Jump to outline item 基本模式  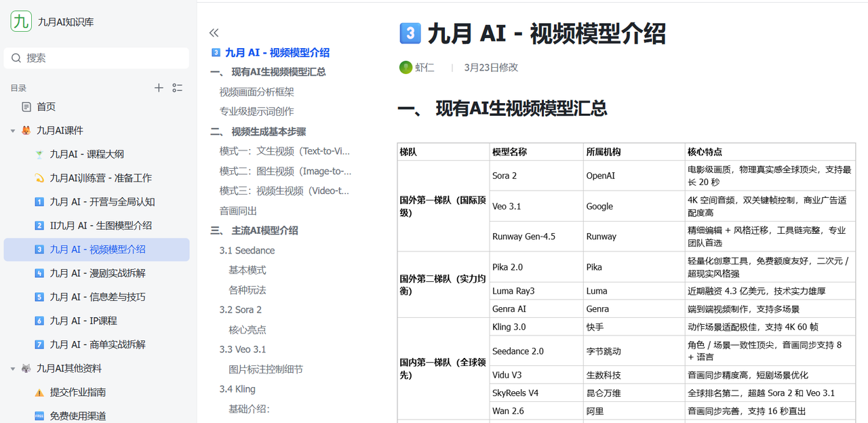click(x=248, y=270)
